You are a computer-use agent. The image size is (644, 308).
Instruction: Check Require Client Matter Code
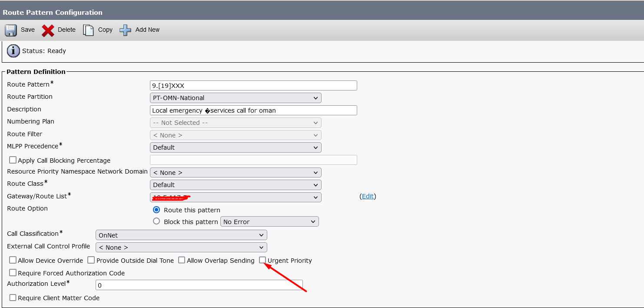coord(13,297)
